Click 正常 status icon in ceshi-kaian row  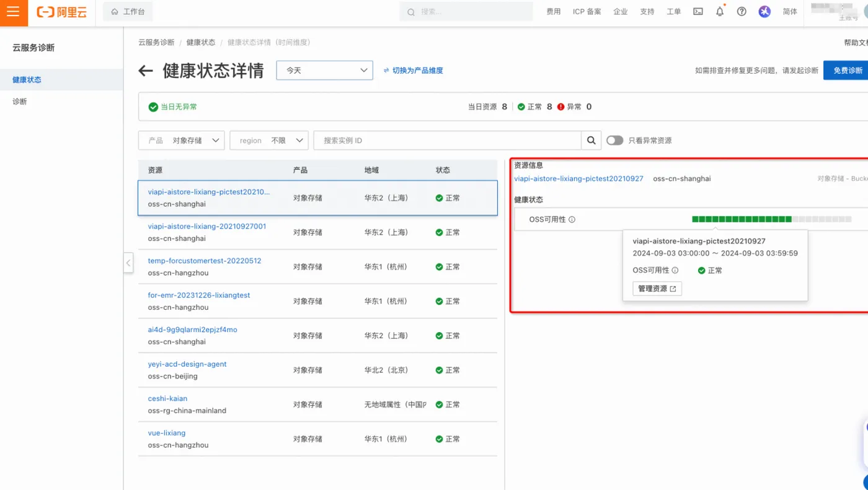439,405
